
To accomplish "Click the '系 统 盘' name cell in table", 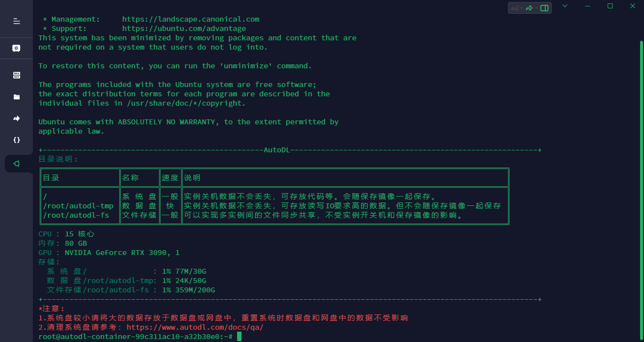I will (139, 197).
